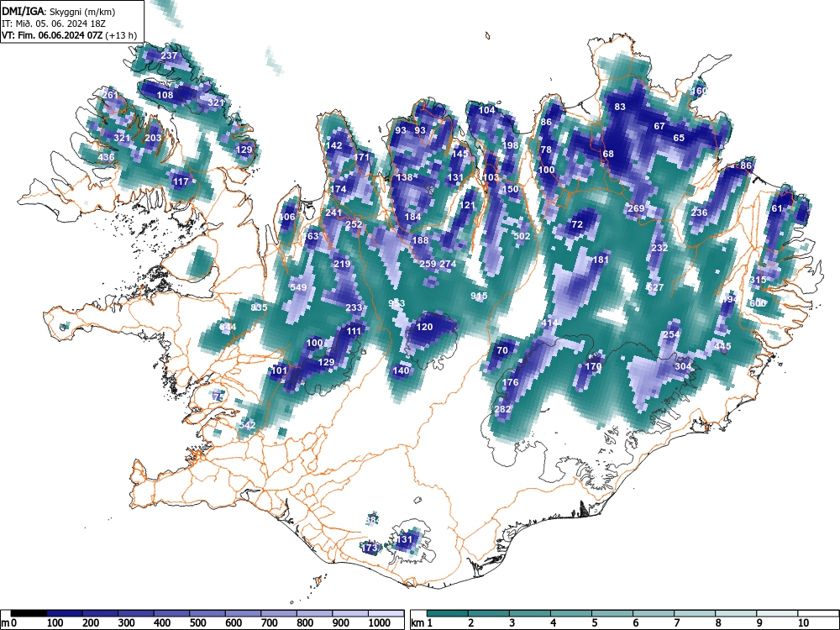This screenshot has width=840, height=630.
Task: Click the visibility value '83' in the northeast
Action: [x=620, y=107]
